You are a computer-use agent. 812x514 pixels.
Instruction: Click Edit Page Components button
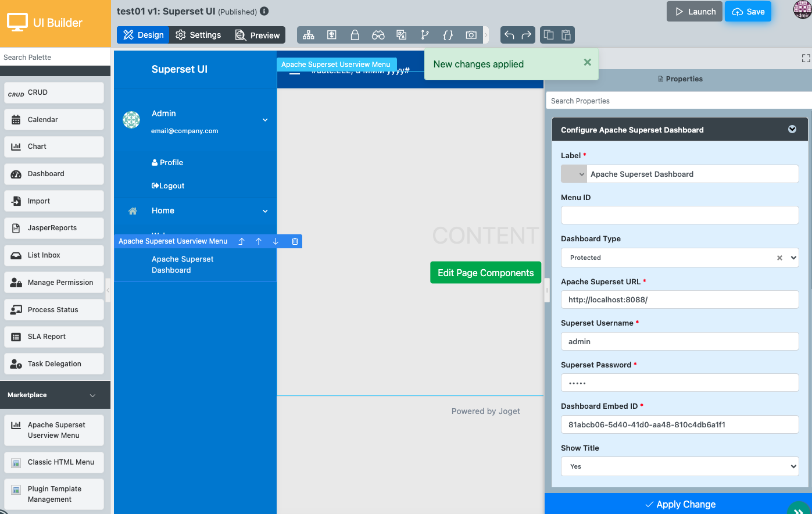(x=486, y=273)
